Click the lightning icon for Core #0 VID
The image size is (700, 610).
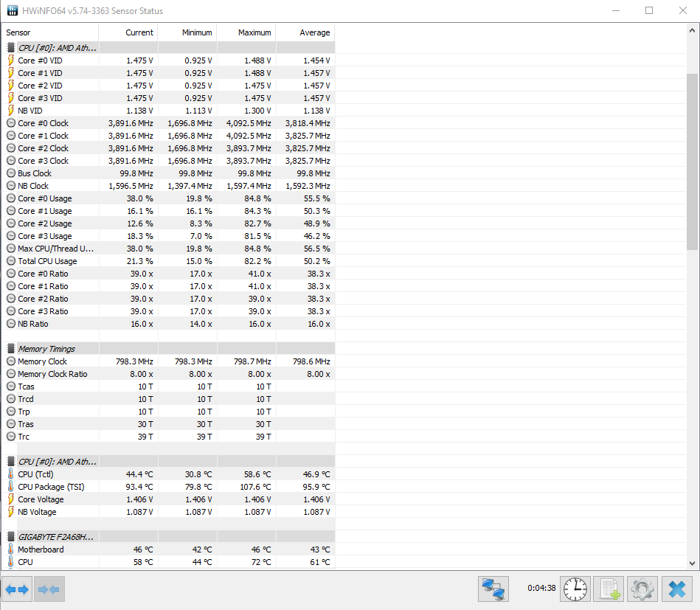11,60
